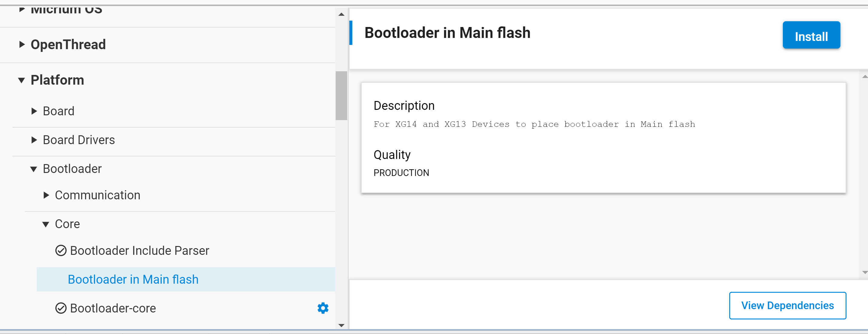The image size is (868, 334).
Task: Click the component list scroll-up arrow
Action: (x=341, y=15)
